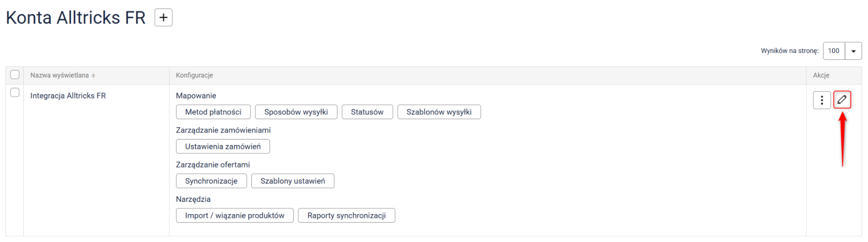Click the Akcje column header
This screenshot has height=242, width=868.
821,75
